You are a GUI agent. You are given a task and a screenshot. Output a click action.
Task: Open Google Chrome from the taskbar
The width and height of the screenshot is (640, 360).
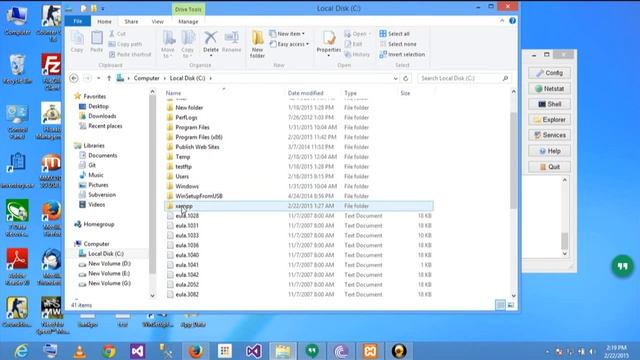click(109, 351)
